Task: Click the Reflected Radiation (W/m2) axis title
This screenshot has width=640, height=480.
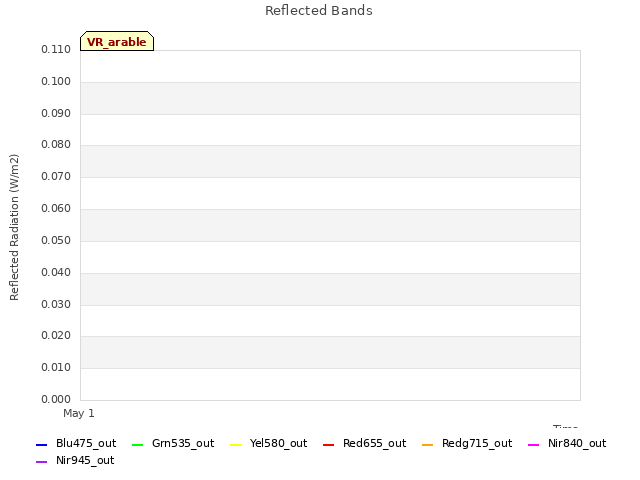Action: [x=14, y=227]
